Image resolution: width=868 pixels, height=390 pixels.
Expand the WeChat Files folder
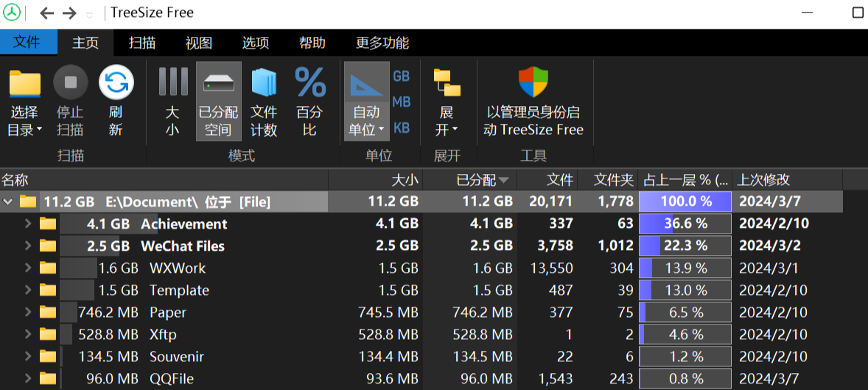tap(28, 246)
